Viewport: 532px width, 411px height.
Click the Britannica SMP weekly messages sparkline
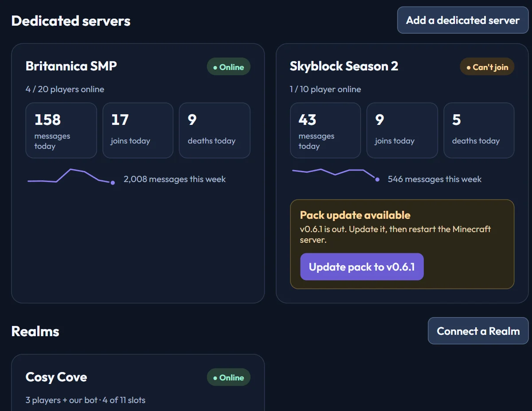[71, 176]
